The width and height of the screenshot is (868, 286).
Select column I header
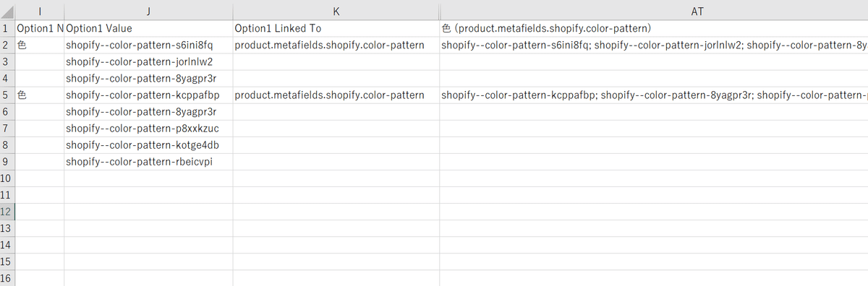(x=40, y=11)
